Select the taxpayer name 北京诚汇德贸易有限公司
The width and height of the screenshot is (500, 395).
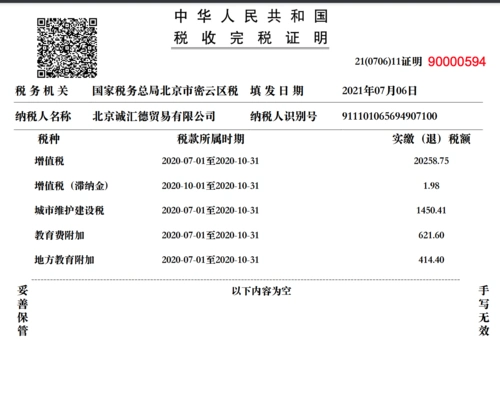pos(154,116)
